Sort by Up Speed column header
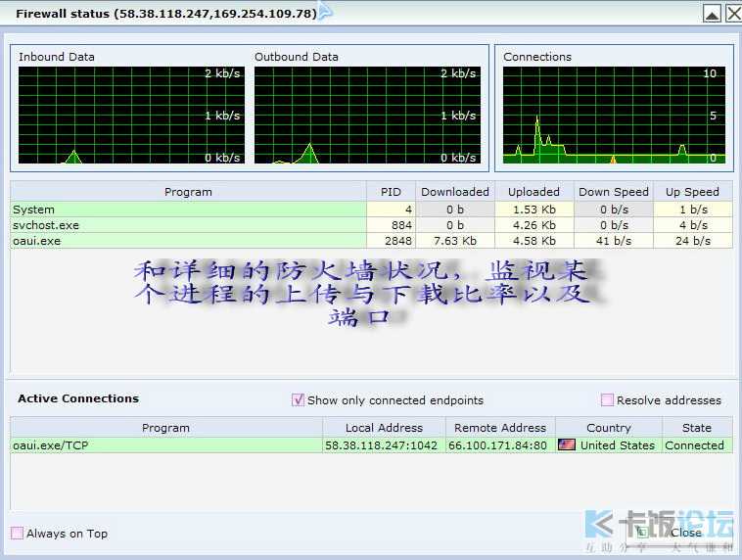The height and width of the screenshot is (560, 742). tap(692, 192)
